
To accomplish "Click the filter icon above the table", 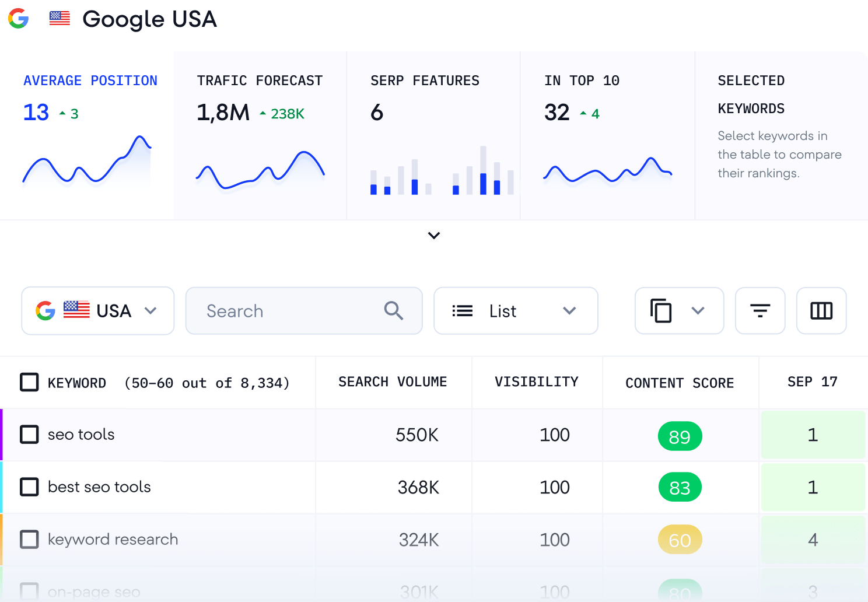I will (x=759, y=310).
